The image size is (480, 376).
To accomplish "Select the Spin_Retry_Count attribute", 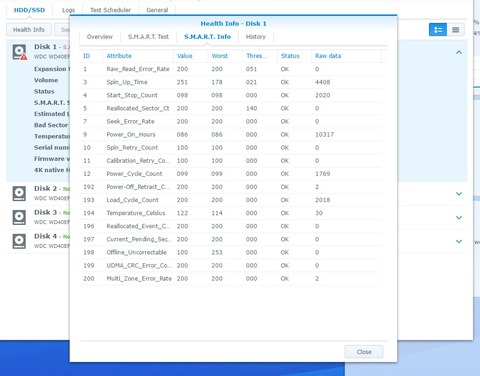I will click(x=231, y=148).
